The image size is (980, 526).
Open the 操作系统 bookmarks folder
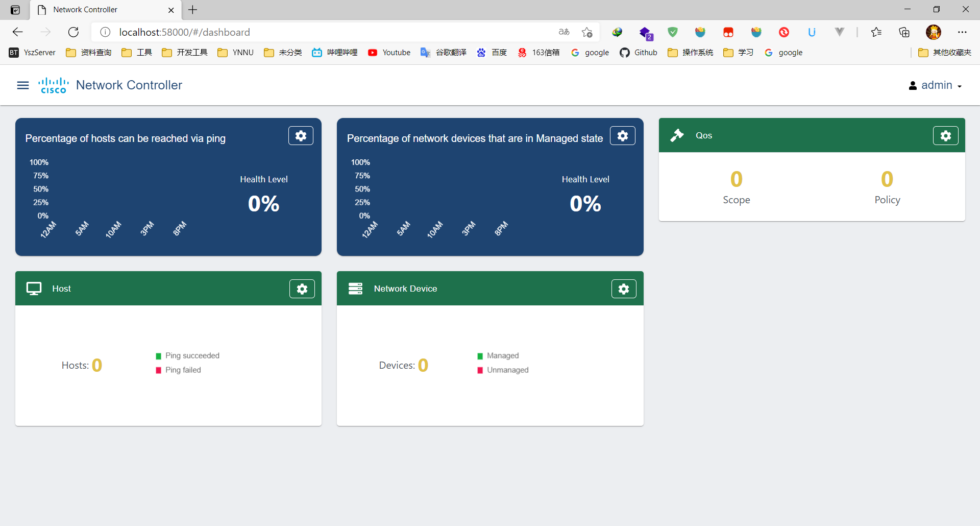click(x=691, y=53)
